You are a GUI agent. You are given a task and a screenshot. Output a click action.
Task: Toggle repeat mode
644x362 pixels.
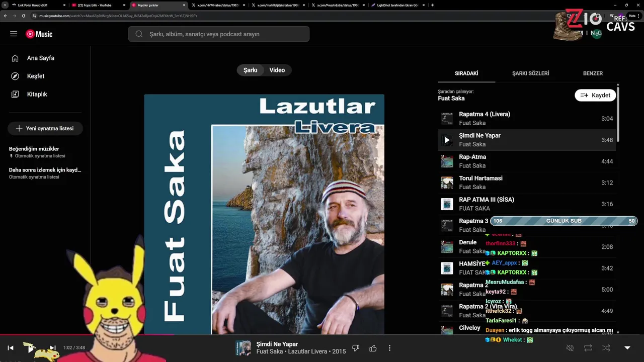point(588,348)
